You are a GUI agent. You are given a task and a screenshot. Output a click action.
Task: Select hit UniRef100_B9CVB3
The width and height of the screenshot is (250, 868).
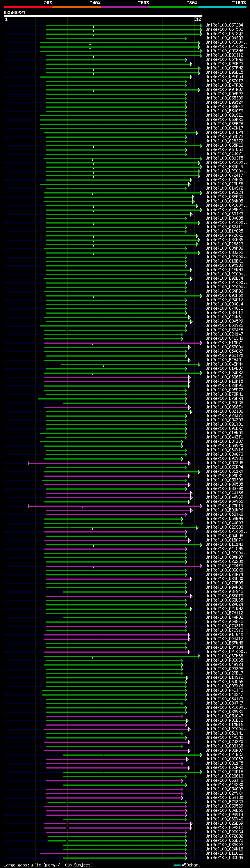pyautogui.click(x=224, y=459)
